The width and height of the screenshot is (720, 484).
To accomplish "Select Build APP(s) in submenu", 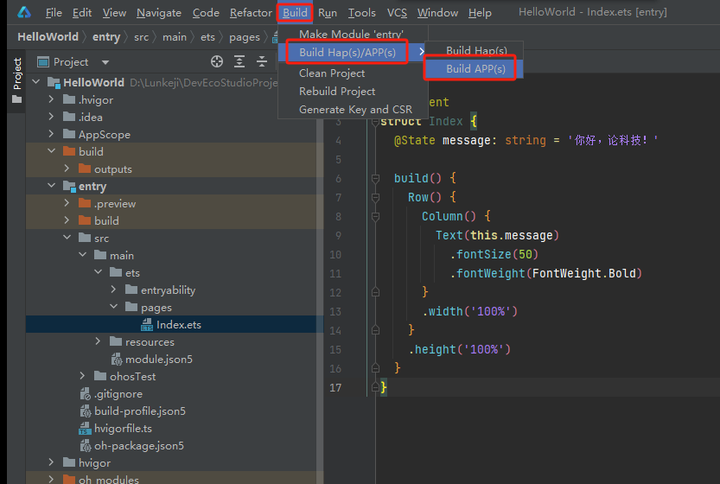I will [475, 69].
